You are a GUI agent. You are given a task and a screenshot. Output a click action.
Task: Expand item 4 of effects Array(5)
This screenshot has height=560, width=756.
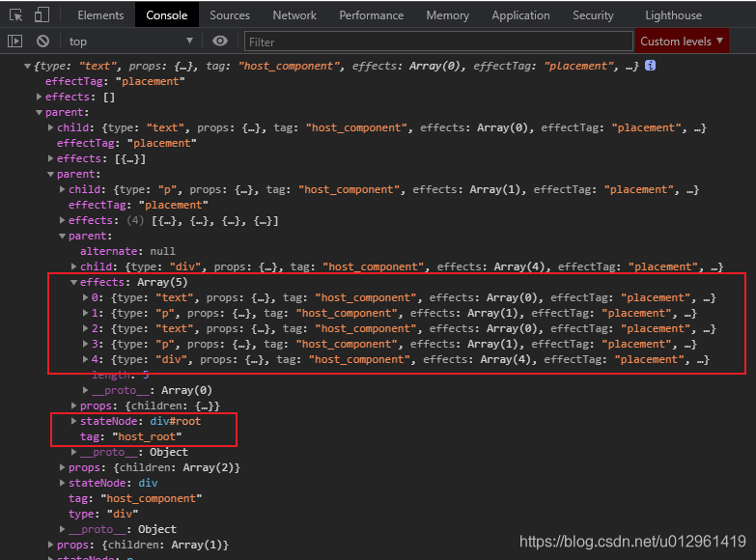85,359
